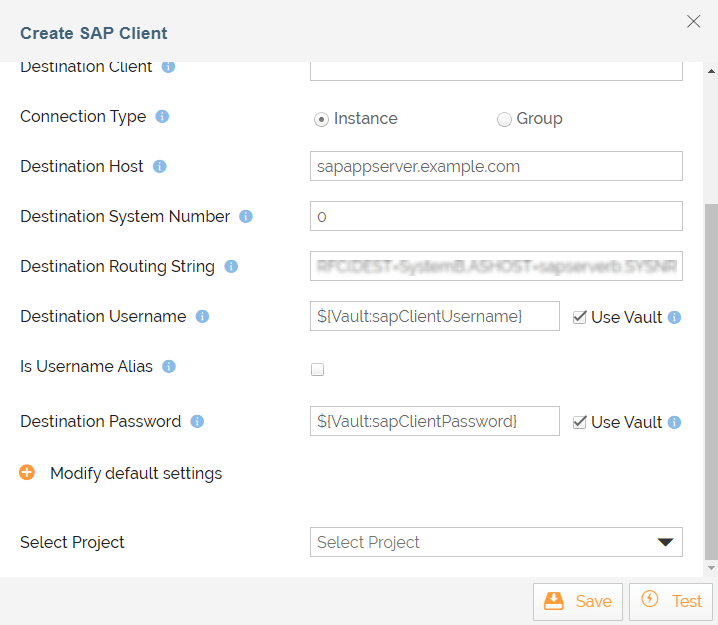The width and height of the screenshot is (718, 625).
Task: Click info icon beside Connection Type
Action: click(162, 117)
